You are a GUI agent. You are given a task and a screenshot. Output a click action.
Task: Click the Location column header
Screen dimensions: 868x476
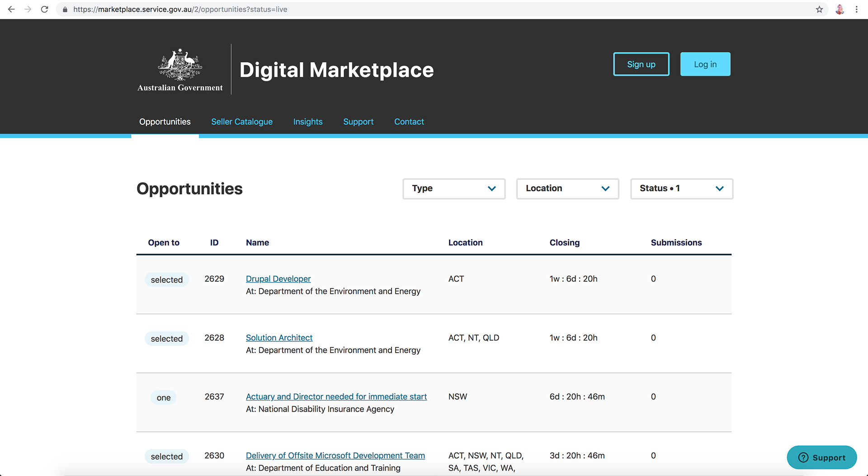pyautogui.click(x=465, y=243)
